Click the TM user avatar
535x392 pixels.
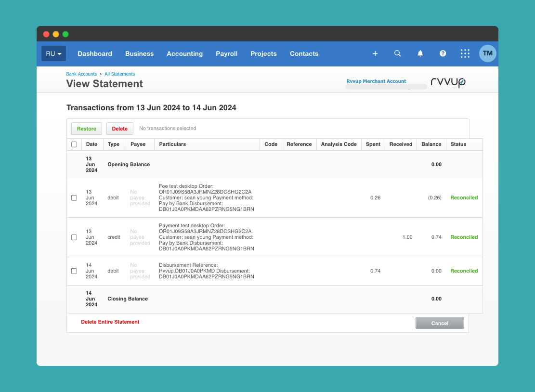487,53
